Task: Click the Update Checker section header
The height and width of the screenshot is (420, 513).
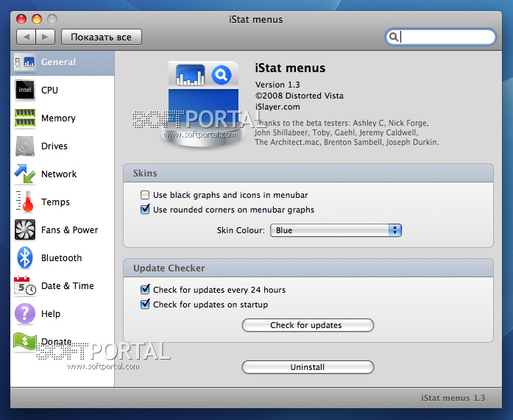Action: click(x=169, y=268)
